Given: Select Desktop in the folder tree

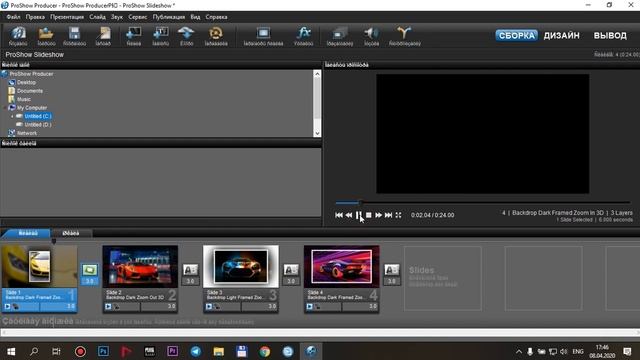Looking at the screenshot, I should 26,82.
